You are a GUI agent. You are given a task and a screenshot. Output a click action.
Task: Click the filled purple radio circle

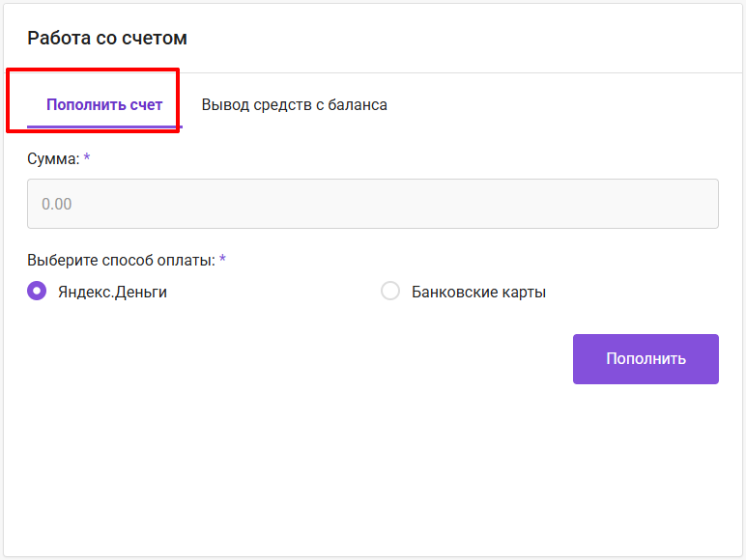[x=37, y=292]
